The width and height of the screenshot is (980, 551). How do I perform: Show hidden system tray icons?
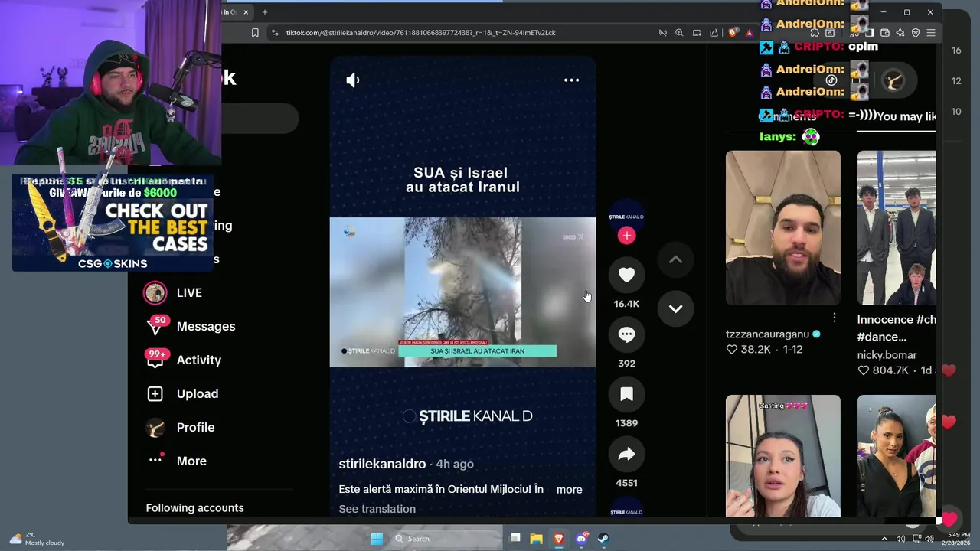coord(884,539)
